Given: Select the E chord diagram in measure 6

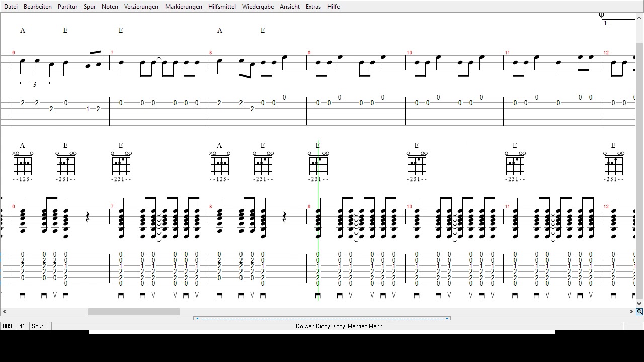Looking at the screenshot, I should [66, 165].
